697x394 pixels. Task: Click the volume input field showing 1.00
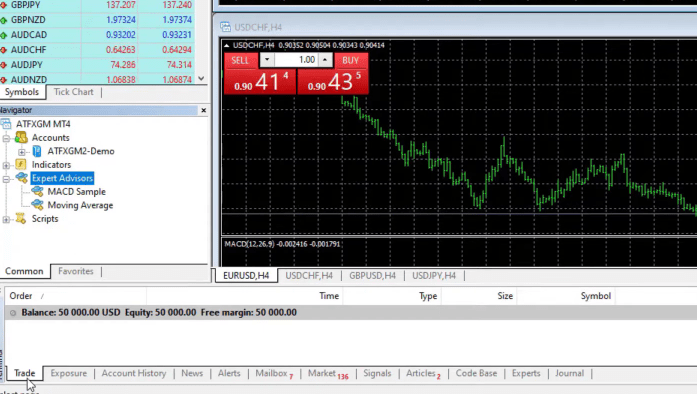click(296, 60)
